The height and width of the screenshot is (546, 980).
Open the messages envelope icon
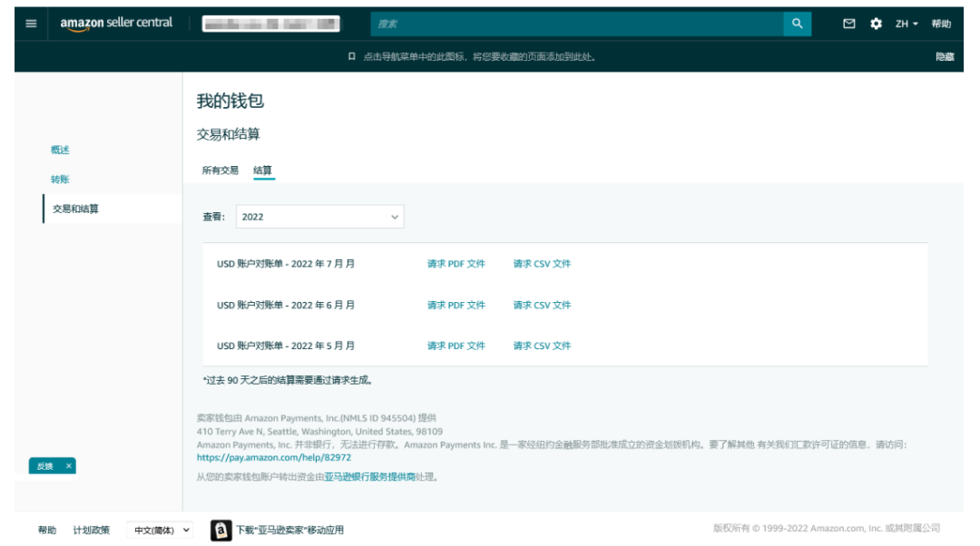(x=848, y=24)
